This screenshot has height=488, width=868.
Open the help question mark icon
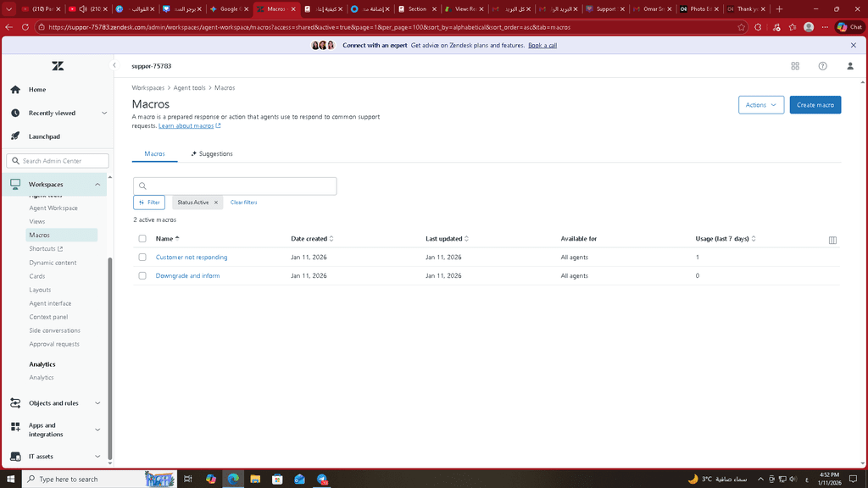(822, 66)
